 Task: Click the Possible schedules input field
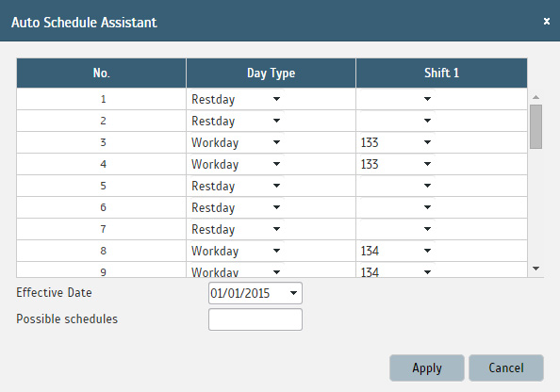(x=255, y=319)
